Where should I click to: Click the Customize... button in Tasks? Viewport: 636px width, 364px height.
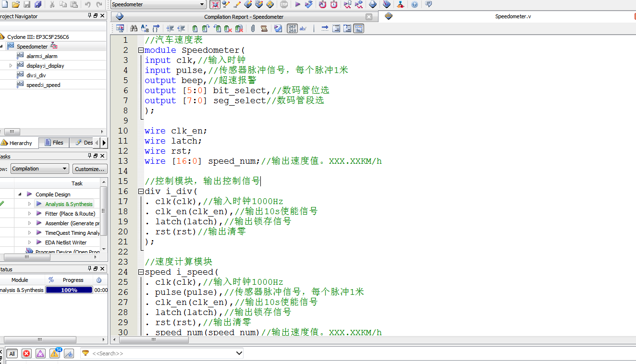[x=90, y=169]
